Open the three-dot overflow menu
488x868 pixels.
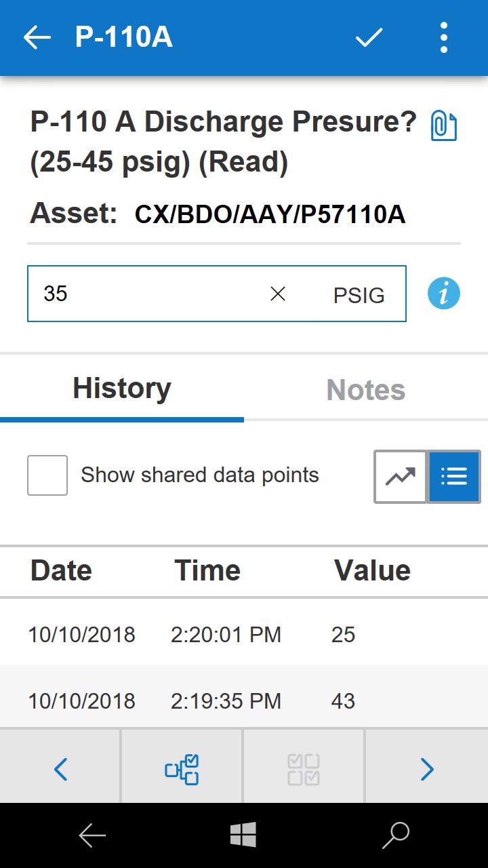pos(444,38)
